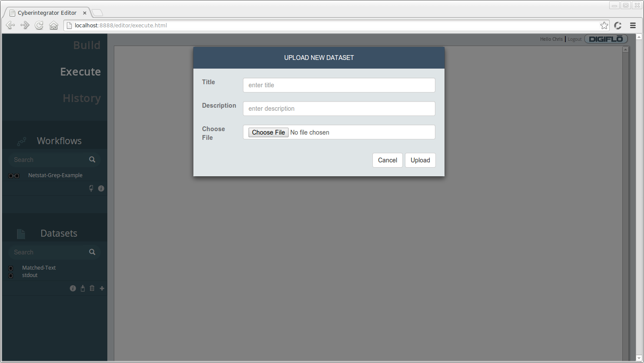Image resolution: width=644 pixels, height=363 pixels.
Task: Click the dataset trash delete icon
Action: pos(92,288)
